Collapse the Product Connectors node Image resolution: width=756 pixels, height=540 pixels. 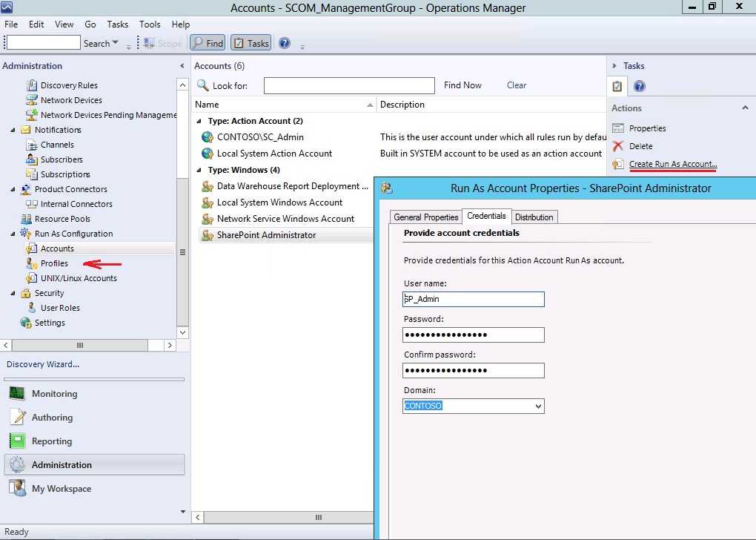[13, 189]
